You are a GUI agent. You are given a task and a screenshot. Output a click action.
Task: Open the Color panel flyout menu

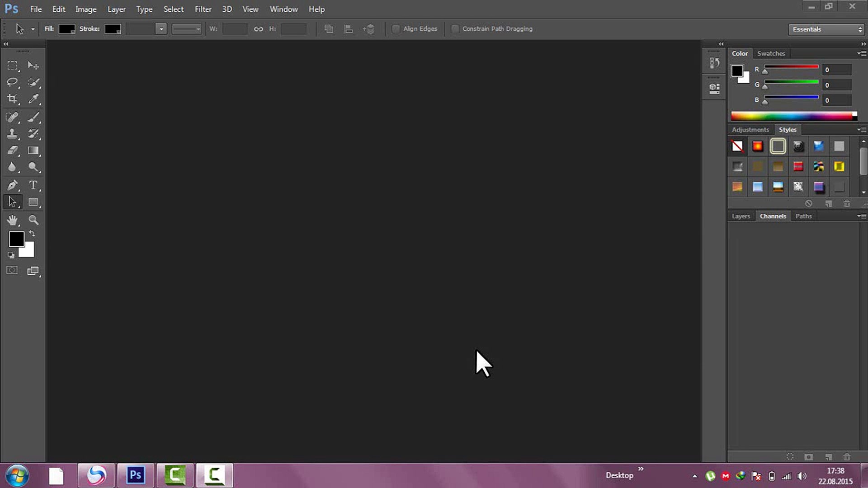pyautogui.click(x=861, y=53)
